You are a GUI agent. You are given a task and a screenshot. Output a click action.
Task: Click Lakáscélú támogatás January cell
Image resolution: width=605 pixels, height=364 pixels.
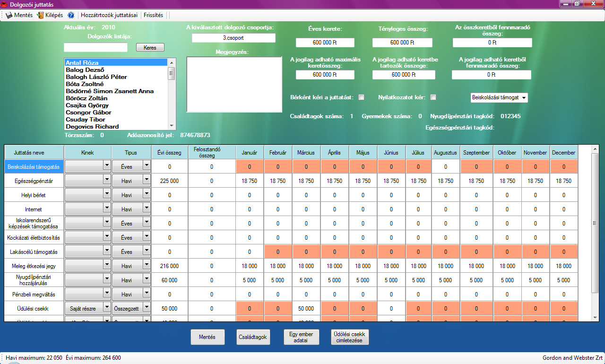pyautogui.click(x=250, y=251)
